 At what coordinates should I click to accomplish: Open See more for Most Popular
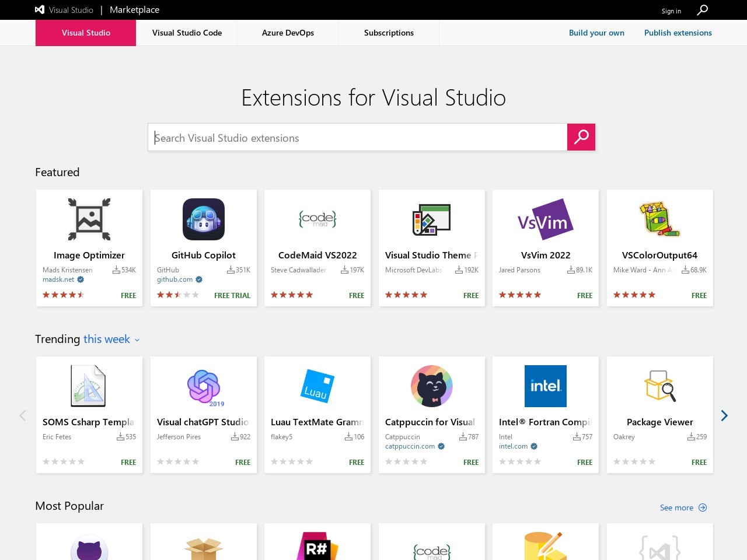point(683,508)
